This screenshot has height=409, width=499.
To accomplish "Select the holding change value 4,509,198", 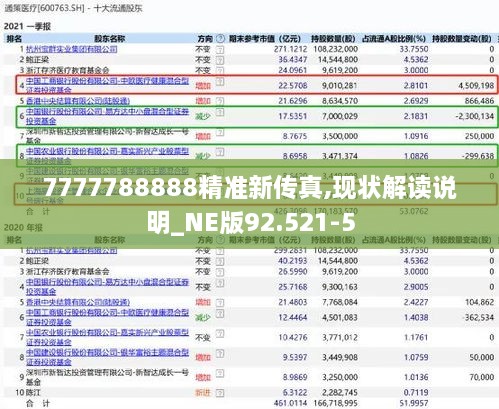I will [x=476, y=86].
